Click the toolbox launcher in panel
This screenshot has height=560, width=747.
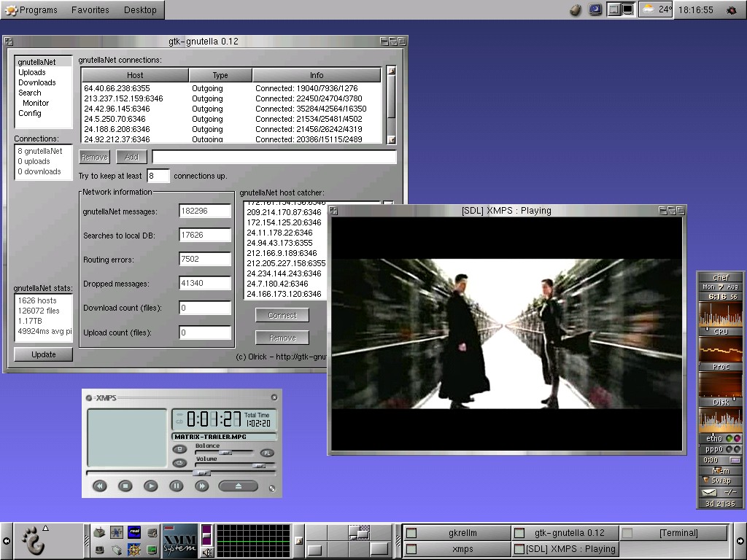point(99,532)
